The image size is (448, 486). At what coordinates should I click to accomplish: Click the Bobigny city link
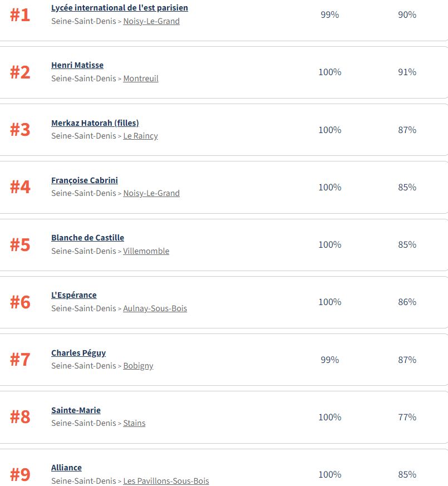tap(138, 366)
